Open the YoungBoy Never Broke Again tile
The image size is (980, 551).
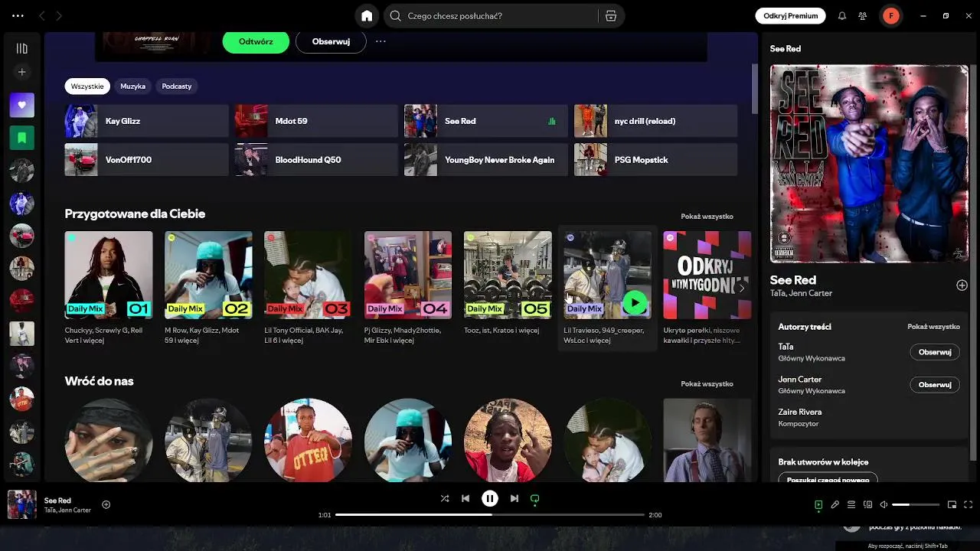(x=486, y=160)
